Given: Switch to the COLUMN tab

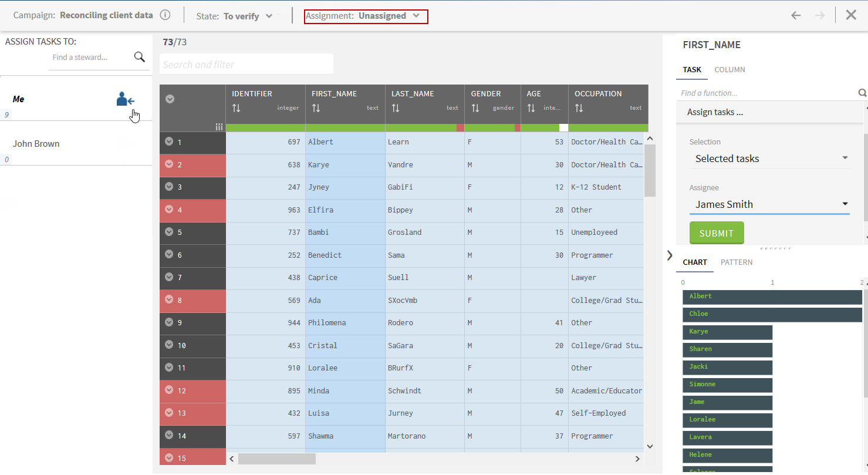Looking at the screenshot, I should [x=729, y=69].
